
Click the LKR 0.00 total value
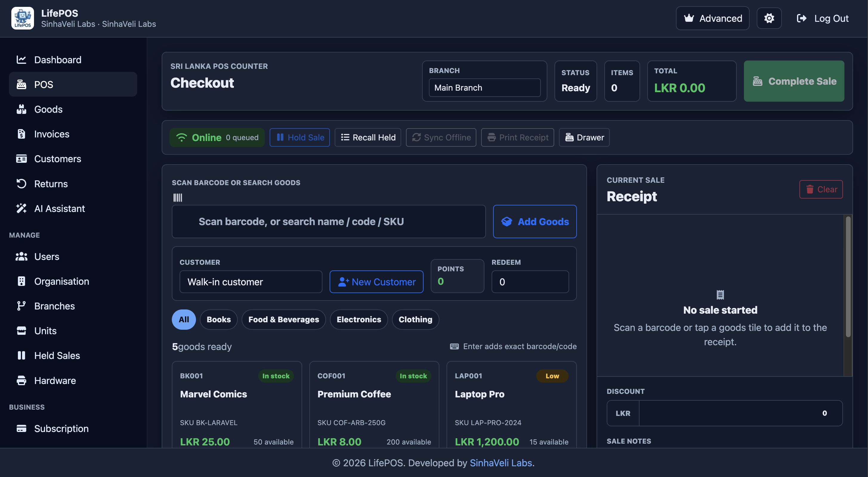(679, 88)
